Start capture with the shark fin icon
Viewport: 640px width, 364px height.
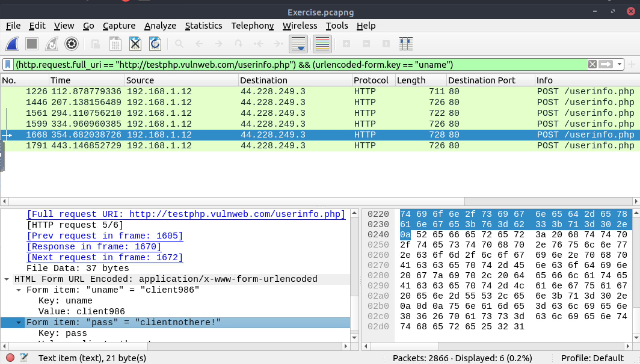pos(12,44)
